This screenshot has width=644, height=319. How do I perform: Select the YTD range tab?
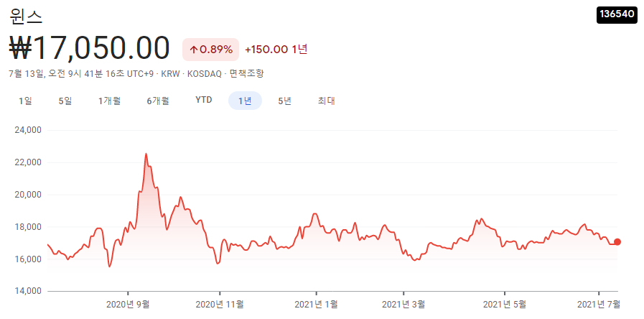pyautogui.click(x=204, y=101)
